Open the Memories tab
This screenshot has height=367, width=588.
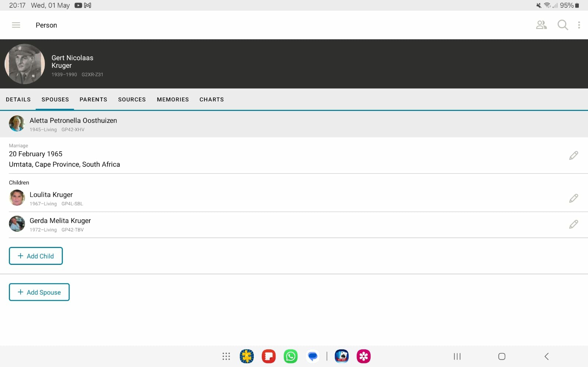click(x=173, y=100)
